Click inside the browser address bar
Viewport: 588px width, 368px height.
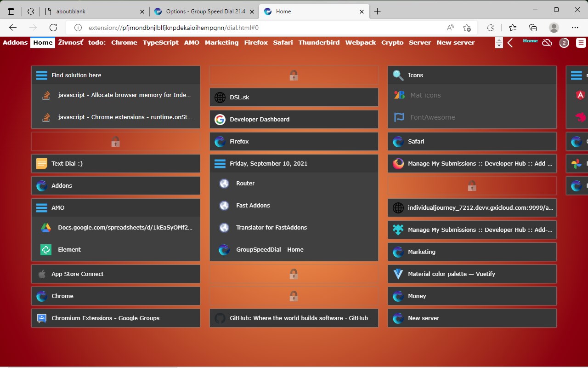276,28
